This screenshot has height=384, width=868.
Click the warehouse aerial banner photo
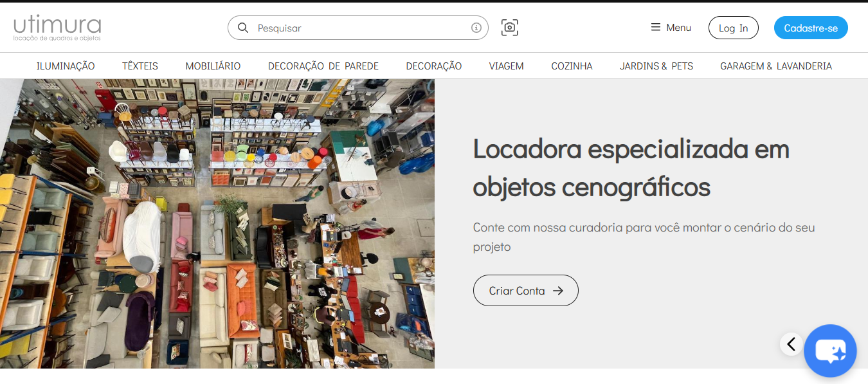tap(217, 224)
